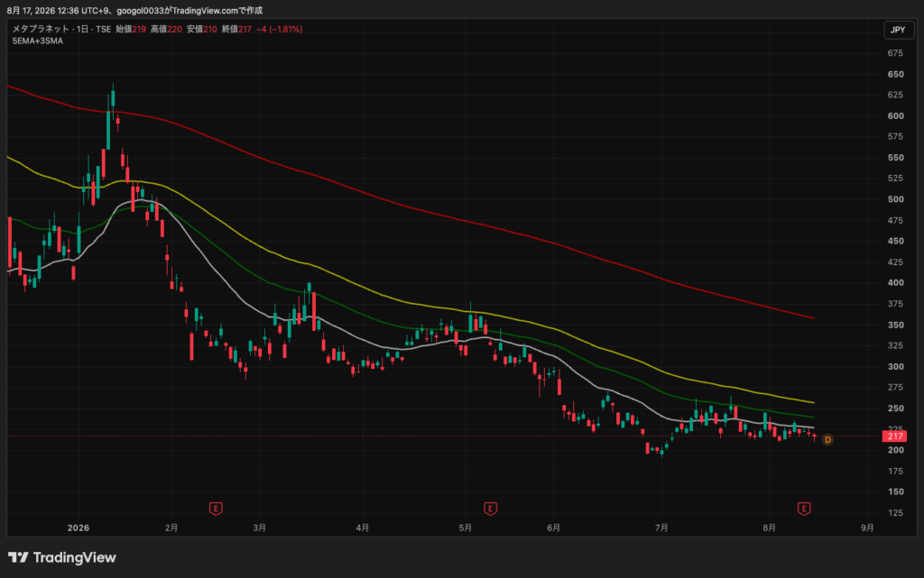924x578 pixels.
Task: Click the 9月 label on time axis
Action: [x=867, y=528]
